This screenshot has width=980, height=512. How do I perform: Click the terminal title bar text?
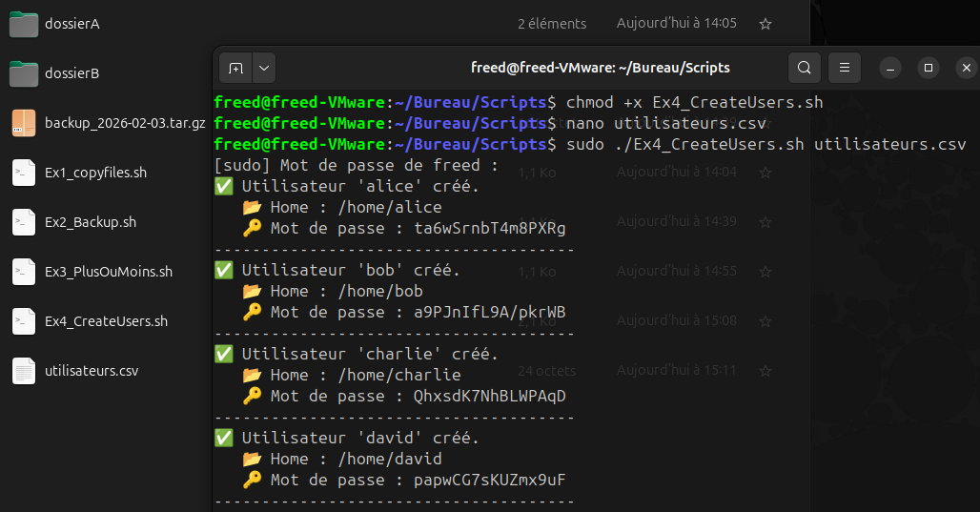coord(600,68)
